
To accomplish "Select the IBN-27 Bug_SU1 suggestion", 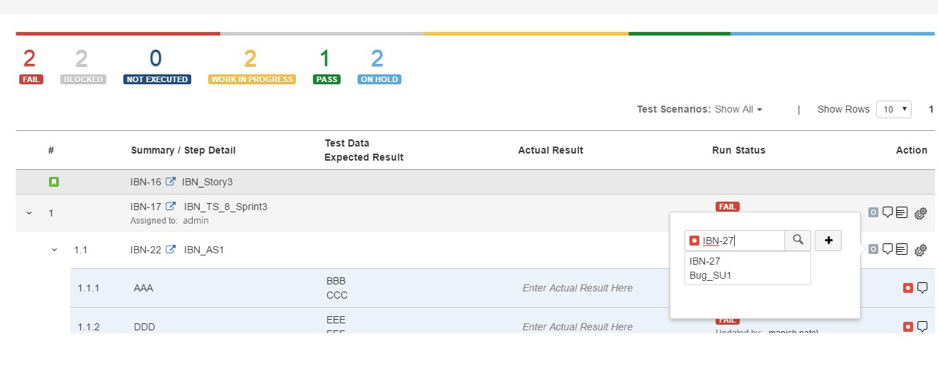I will pyautogui.click(x=747, y=268).
